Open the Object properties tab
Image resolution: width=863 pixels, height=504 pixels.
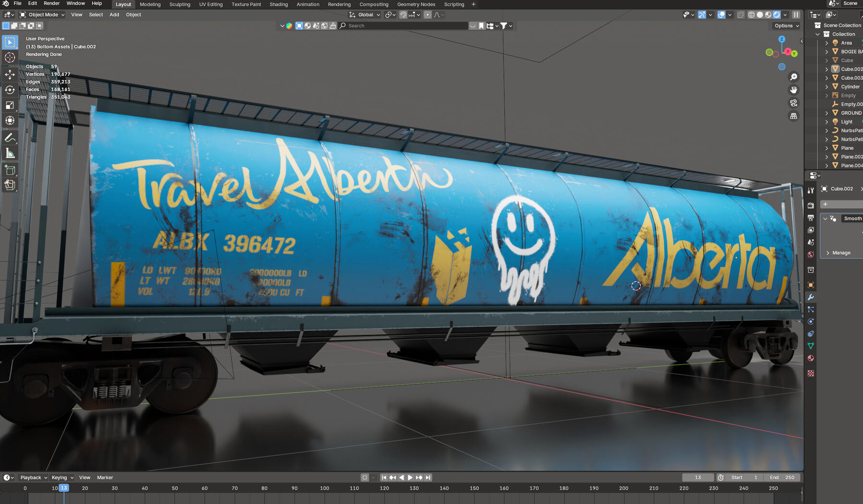click(811, 285)
